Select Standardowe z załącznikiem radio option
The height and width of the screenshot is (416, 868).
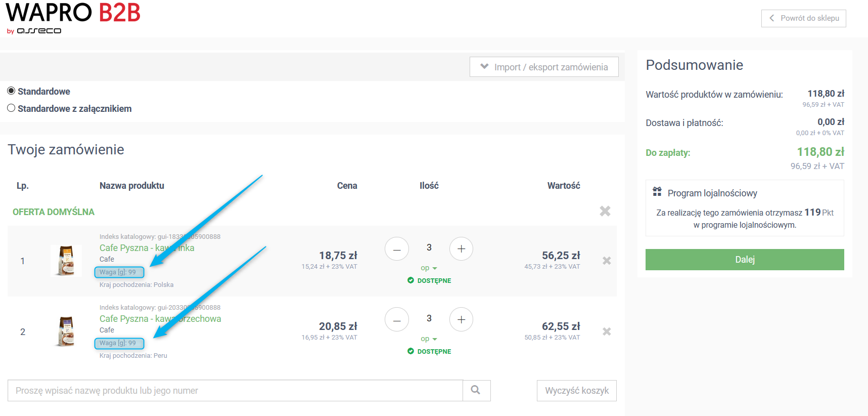point(11,108)
